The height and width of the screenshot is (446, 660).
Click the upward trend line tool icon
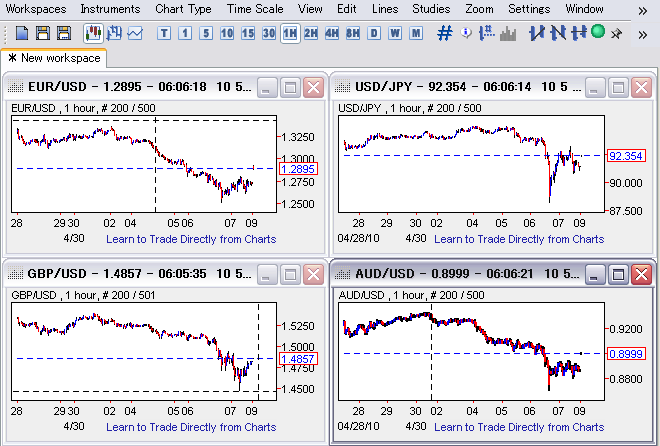click(x=537, y=33)
